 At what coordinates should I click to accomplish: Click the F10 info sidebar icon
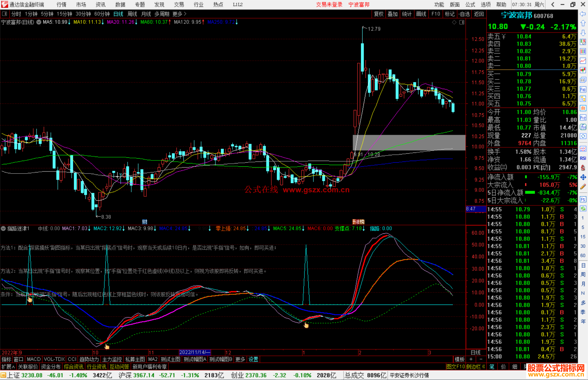coord(583,89)
